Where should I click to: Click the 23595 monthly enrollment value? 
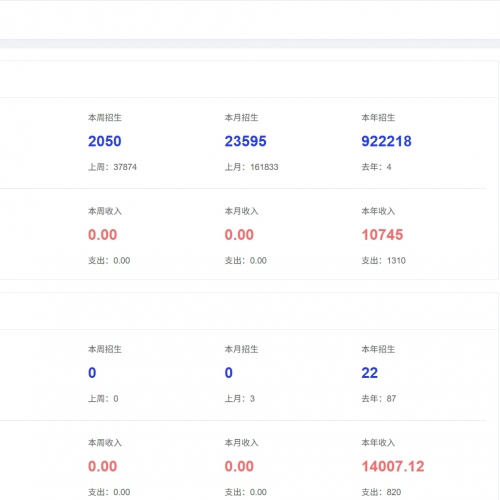click(x=245, y=141)
